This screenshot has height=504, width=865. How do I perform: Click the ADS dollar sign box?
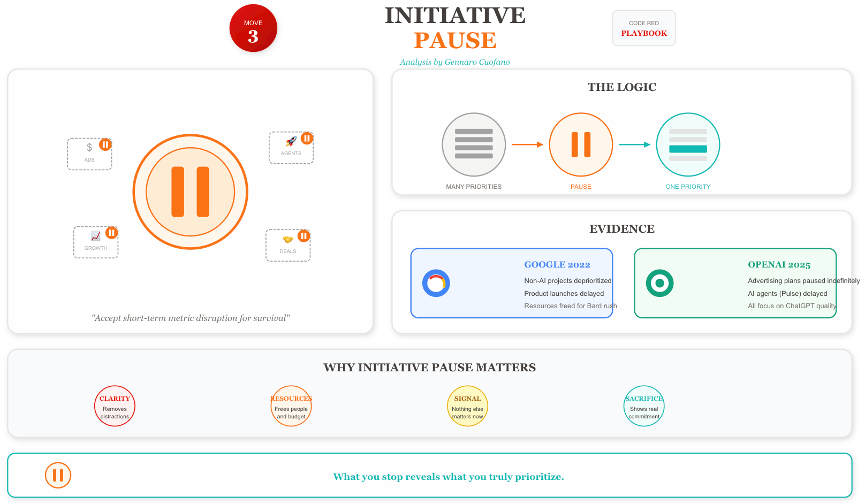tap(89, 154)
